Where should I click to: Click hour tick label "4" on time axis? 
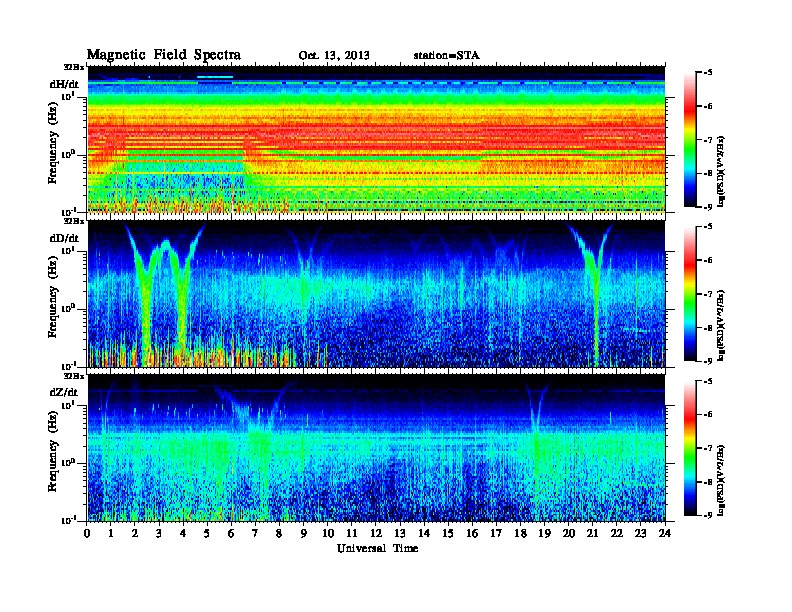(x=183, y=533)
